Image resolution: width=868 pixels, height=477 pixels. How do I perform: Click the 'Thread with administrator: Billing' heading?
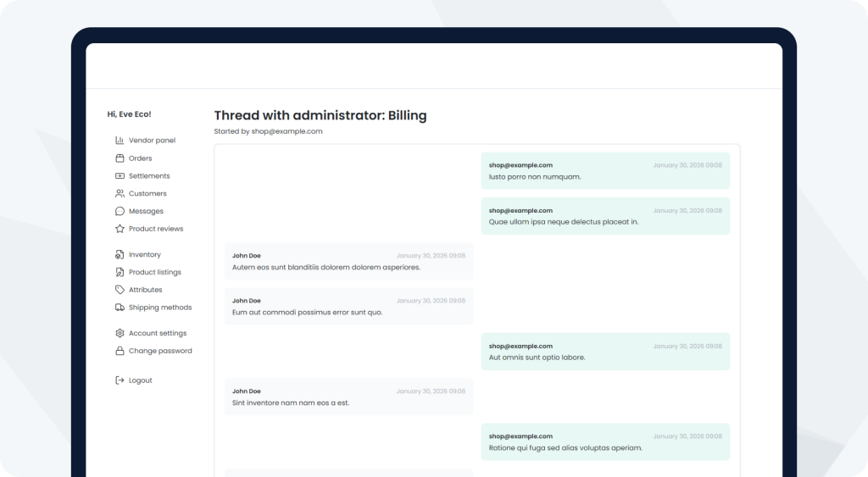click(x=320, y=115)
